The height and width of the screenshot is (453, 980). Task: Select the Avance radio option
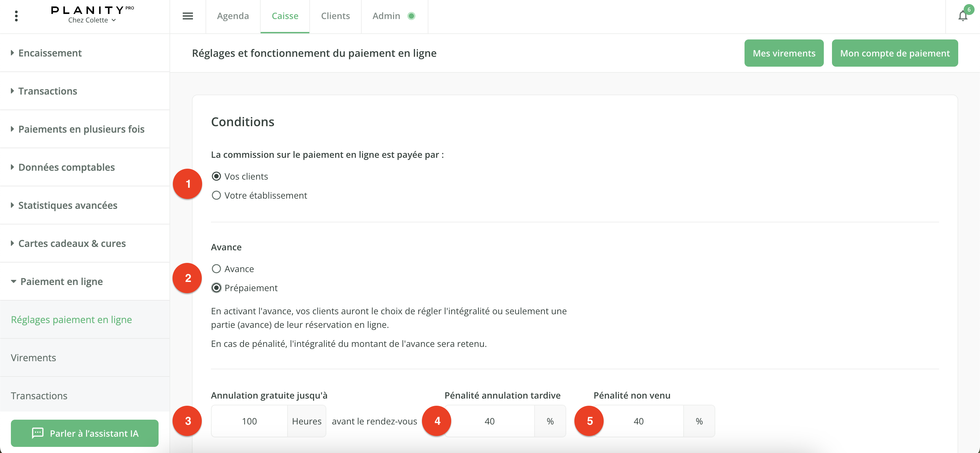216,269
